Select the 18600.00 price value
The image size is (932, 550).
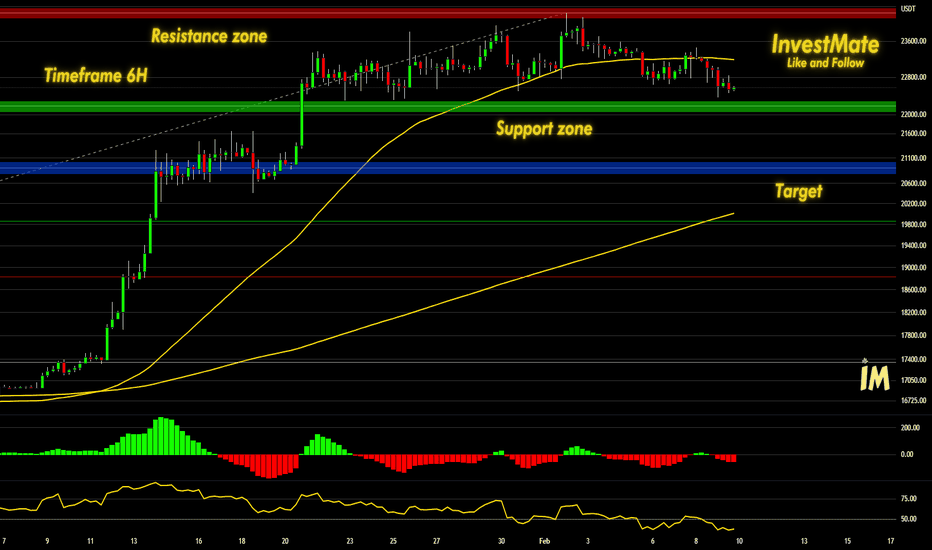[x=914, y=290]
